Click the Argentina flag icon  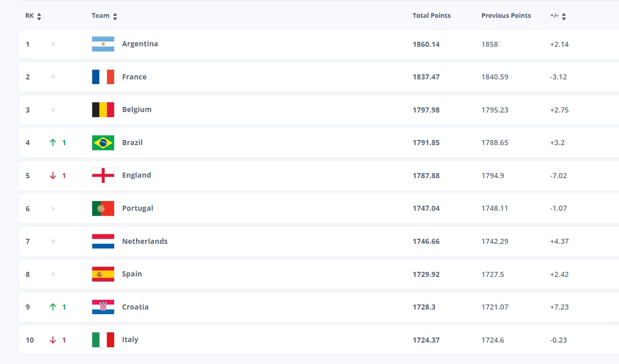point(103,44)
